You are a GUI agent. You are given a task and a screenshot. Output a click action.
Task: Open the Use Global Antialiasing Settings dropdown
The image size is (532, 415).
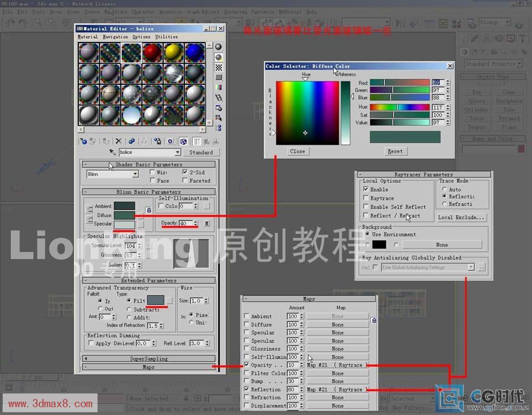coord(471,268)
